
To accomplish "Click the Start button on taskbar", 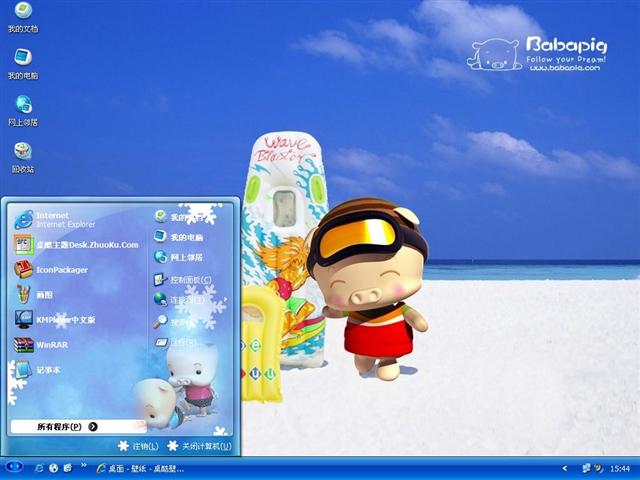I will tap(14, 467).
